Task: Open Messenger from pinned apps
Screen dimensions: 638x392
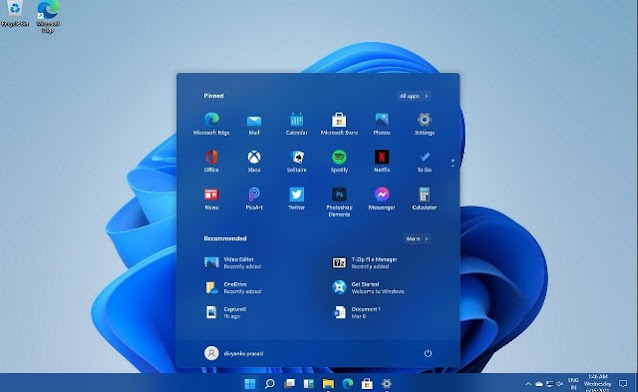Action: click(382, 199)
